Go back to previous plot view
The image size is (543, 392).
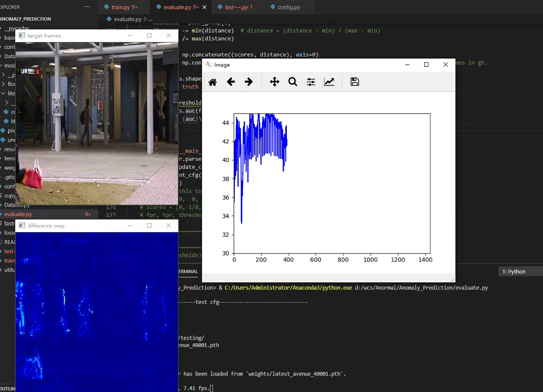click(x=231, y=82)
